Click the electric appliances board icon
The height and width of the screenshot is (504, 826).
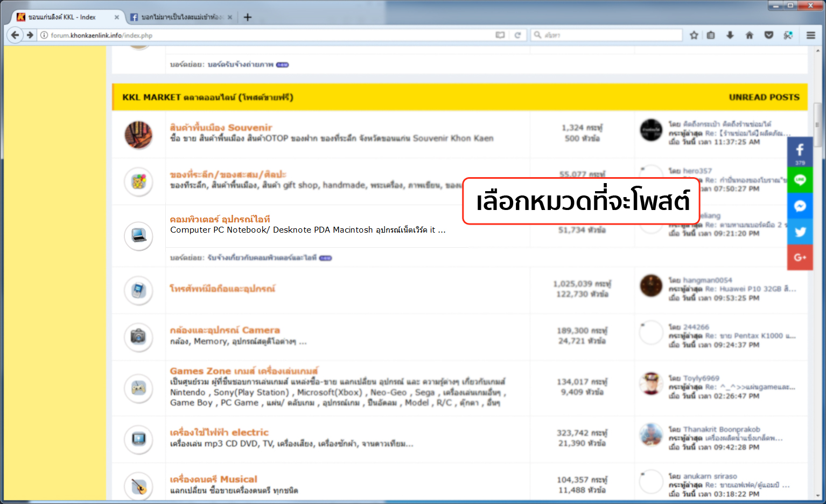point(138,439)
